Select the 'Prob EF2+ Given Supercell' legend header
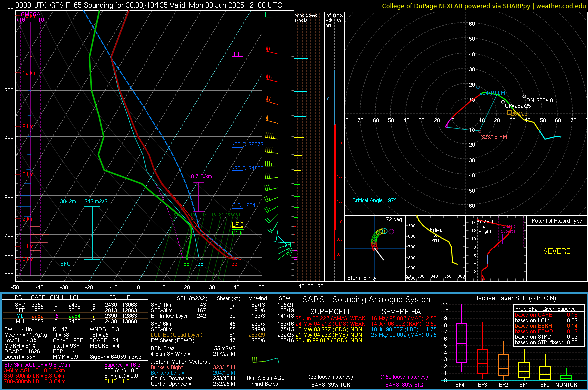This screenshot has width=588, height=390. pyautogui.click(x=546, y=309)
